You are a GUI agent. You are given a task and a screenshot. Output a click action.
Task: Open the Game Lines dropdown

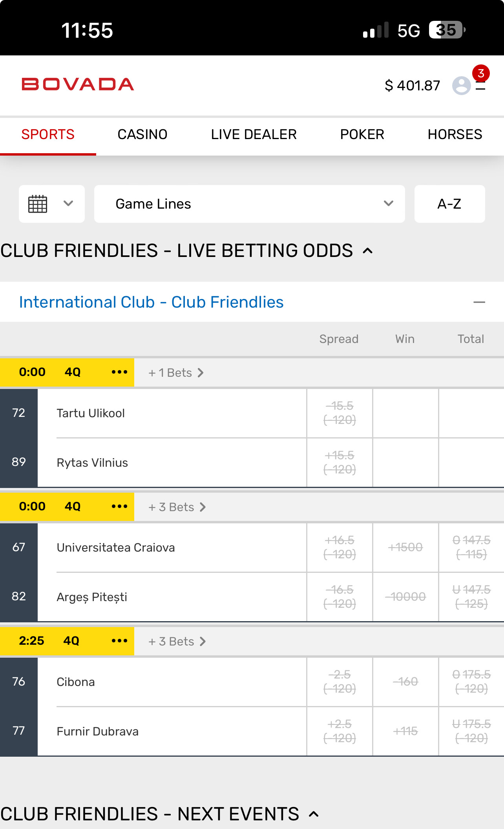click(x=249, y=204)
